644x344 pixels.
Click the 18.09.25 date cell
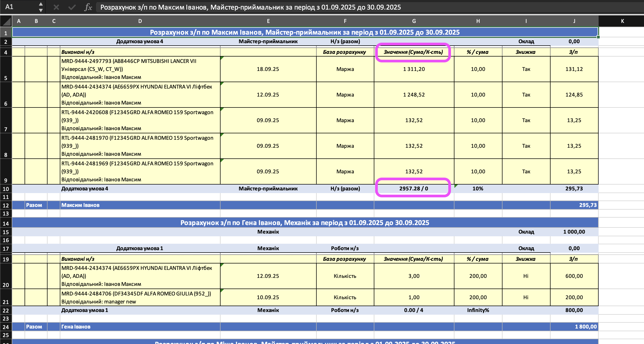(x=268, y=69)
